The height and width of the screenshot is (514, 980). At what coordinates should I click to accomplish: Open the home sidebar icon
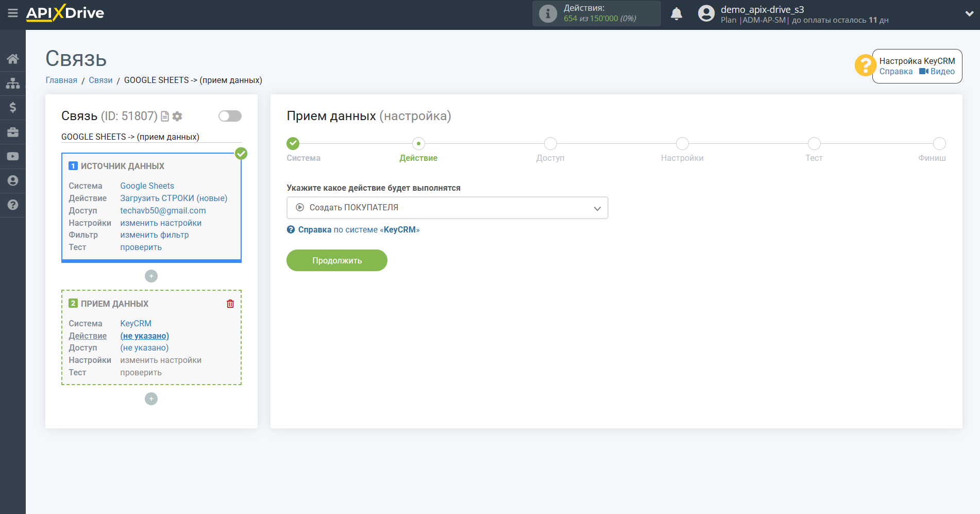(13, 59)
